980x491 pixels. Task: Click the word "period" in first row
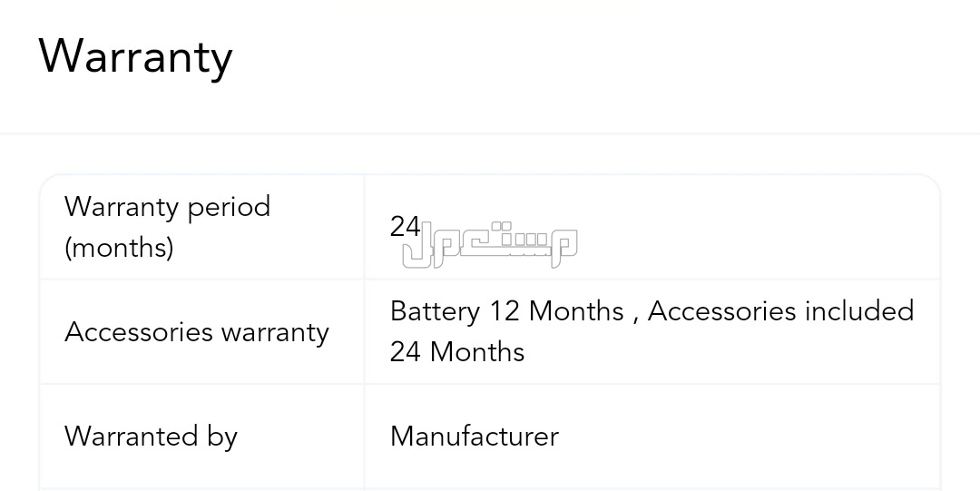pyautogui.click(x=229, y=207)
